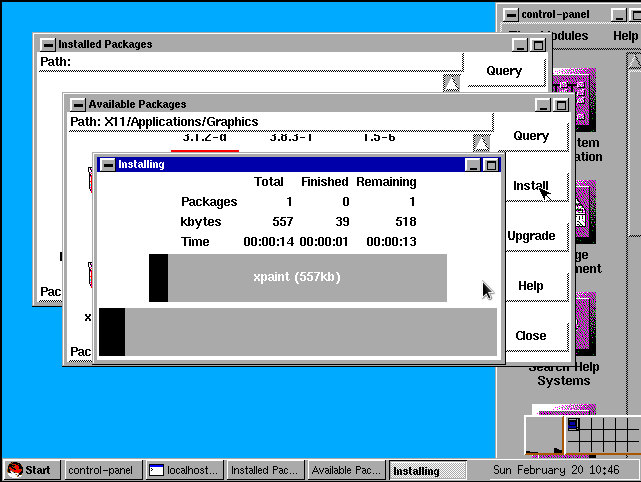Open the control-panel window menu icon

(x=511, y=14)
